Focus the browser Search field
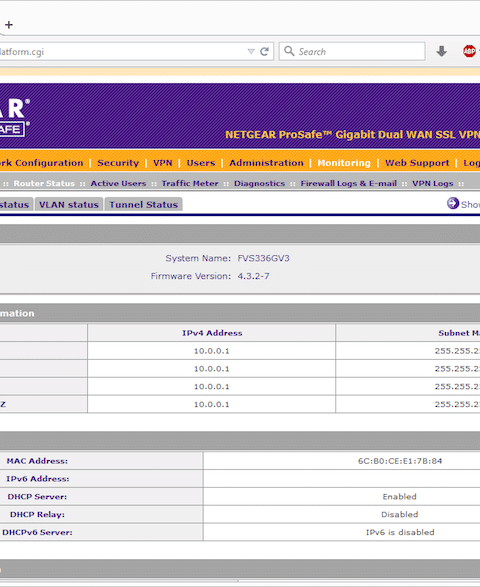This screenshot has width=480, height=587. (x=352, y=51)
